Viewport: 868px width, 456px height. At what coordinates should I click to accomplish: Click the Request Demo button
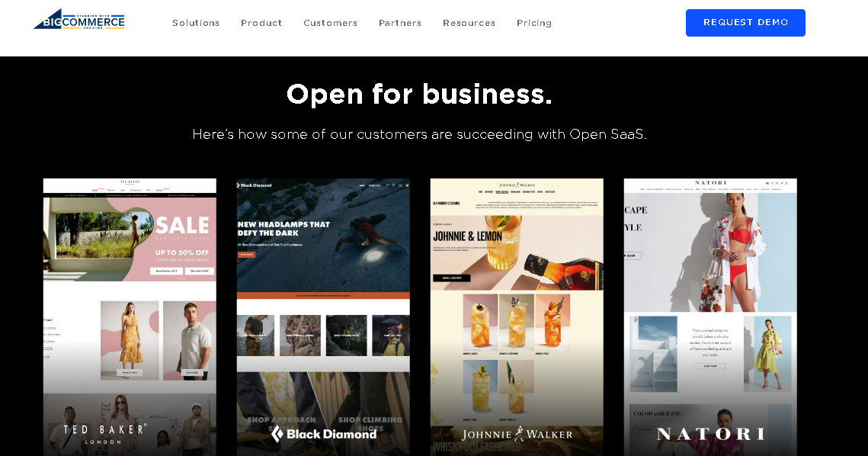(x=745, y=23)
